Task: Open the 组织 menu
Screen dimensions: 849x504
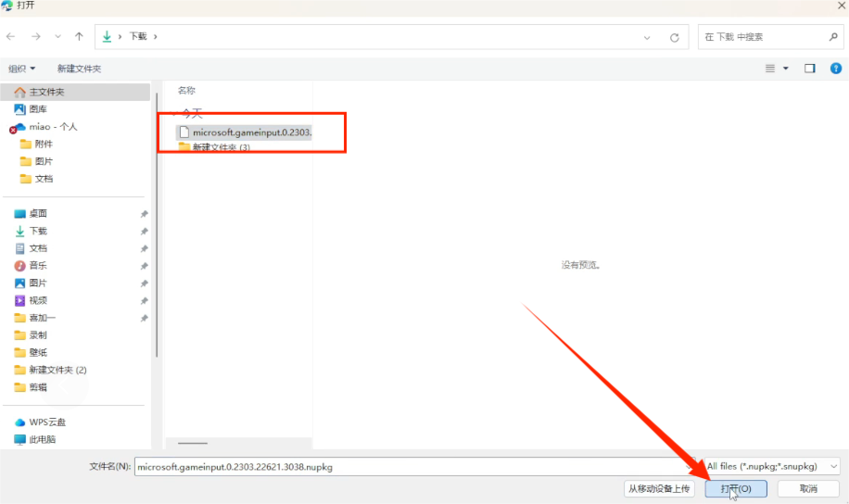Action: click(x=21, y=69)
